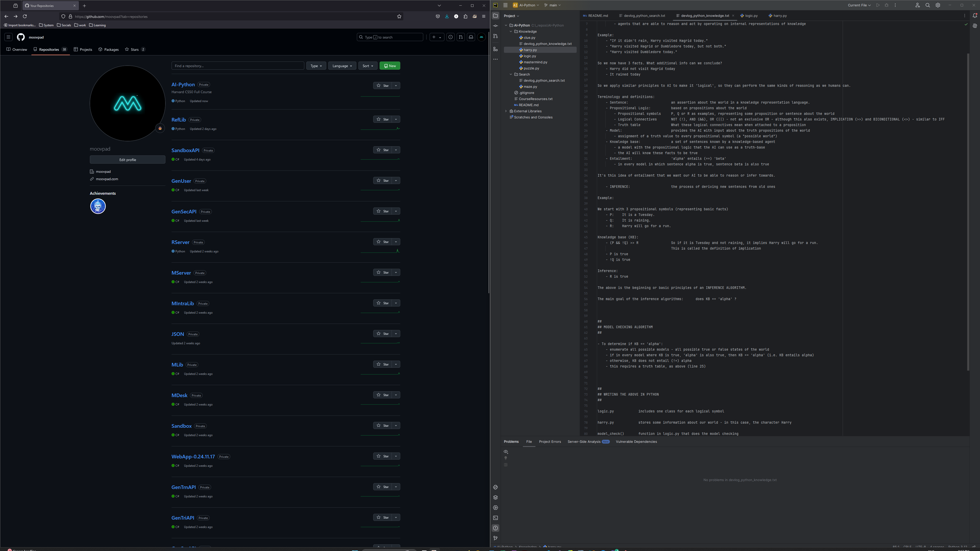
Task: Open the AI-Python project selector dropdown
Action: point(526,5)
